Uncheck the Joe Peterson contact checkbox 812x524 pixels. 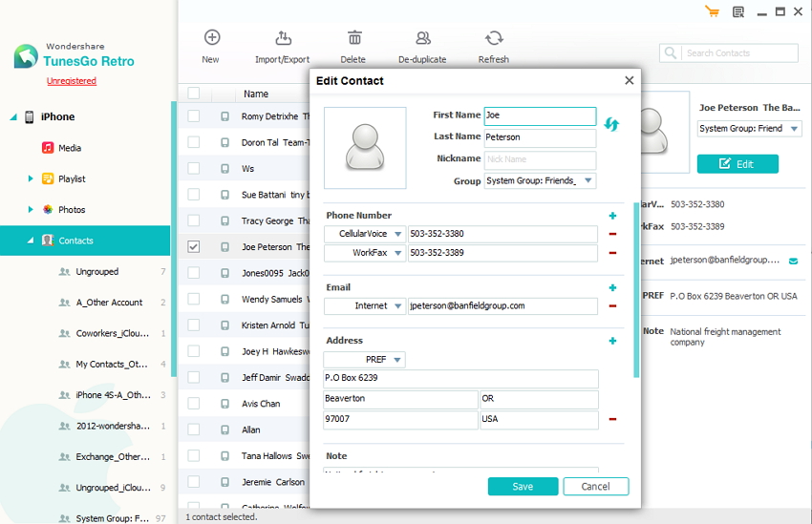coord(194,246)
